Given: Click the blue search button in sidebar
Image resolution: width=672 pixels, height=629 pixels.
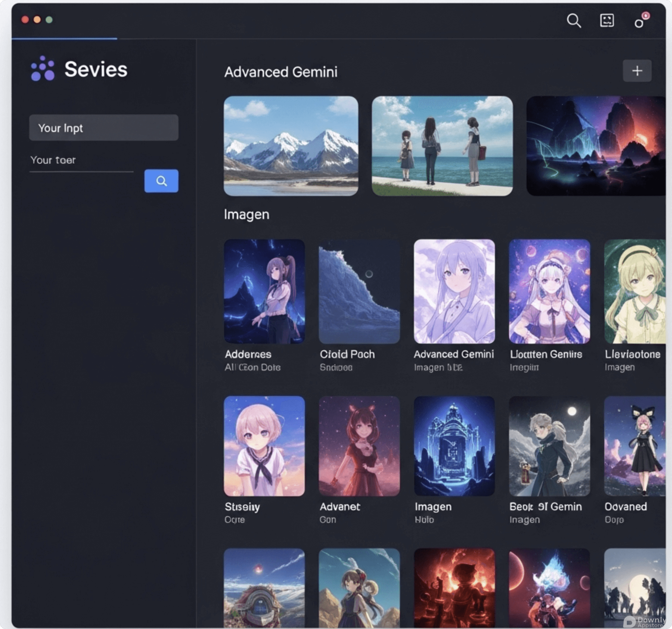Looking at the screenshot, I should (161, 181).
